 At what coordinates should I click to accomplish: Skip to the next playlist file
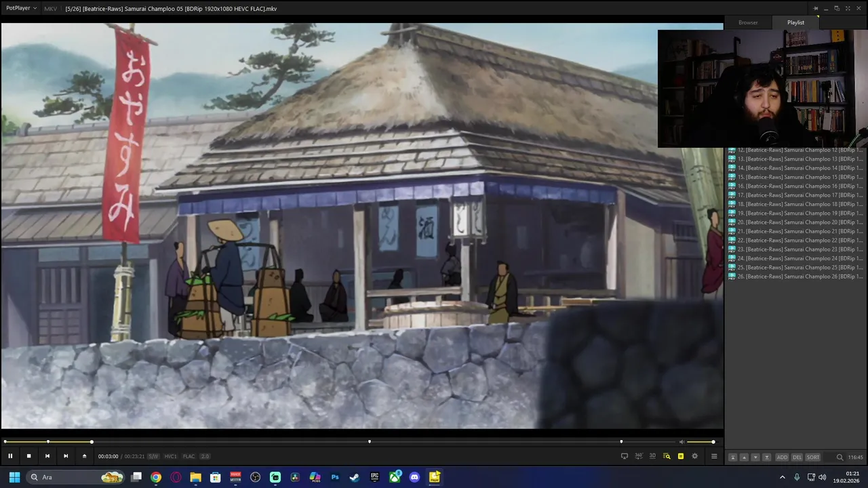click(x=66, y=456)
